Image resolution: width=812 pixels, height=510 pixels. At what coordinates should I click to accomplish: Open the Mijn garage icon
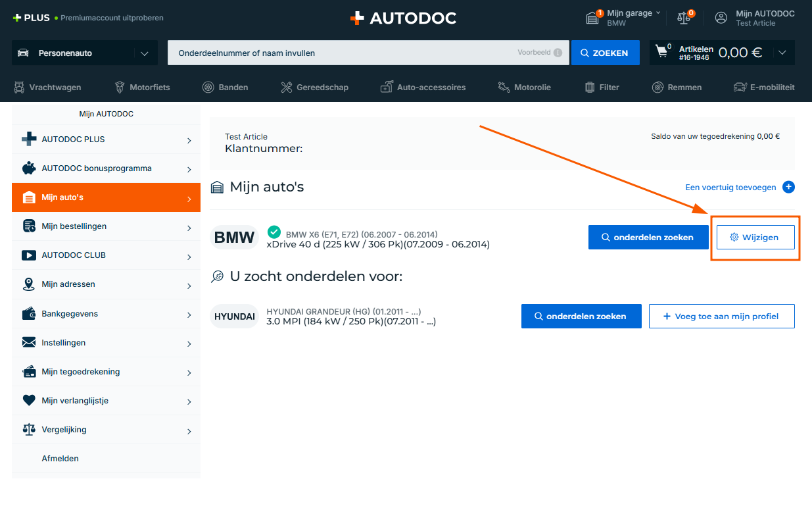(x=593, y=18)
